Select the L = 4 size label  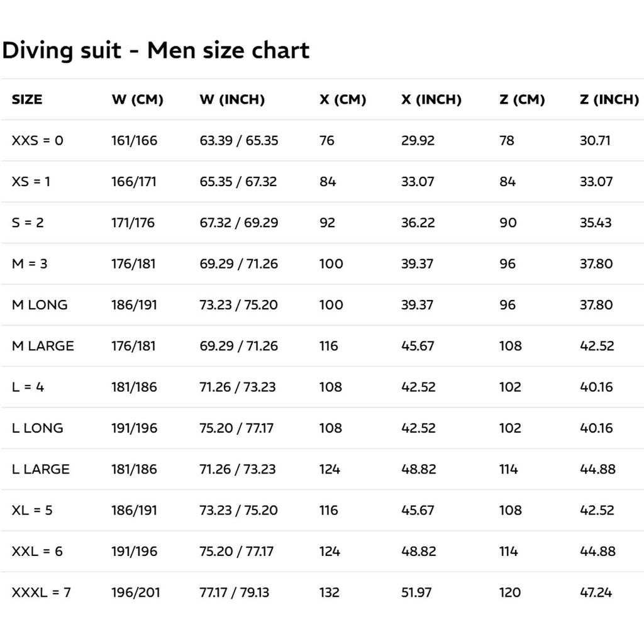[28, 387]
